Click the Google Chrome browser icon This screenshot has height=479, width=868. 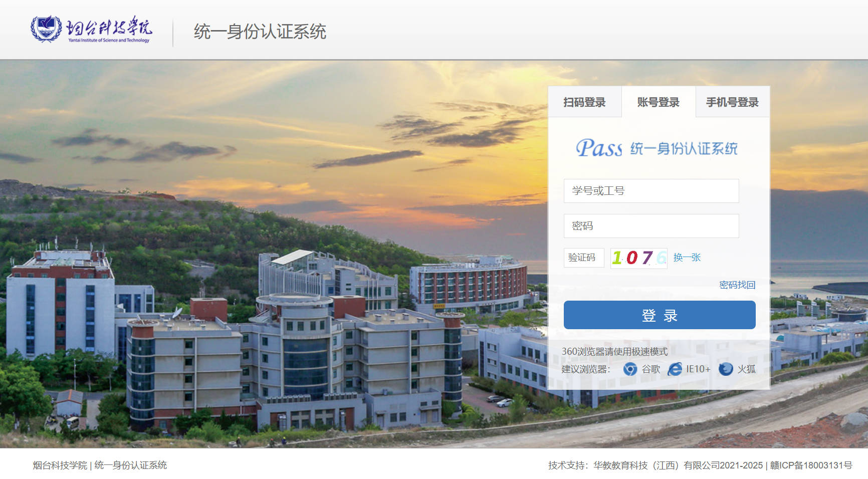(630, 369)
